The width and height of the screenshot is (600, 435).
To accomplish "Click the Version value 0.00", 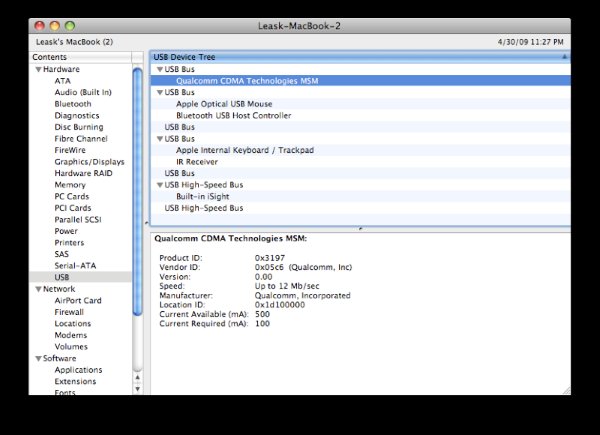I will [x=263, y=277].
